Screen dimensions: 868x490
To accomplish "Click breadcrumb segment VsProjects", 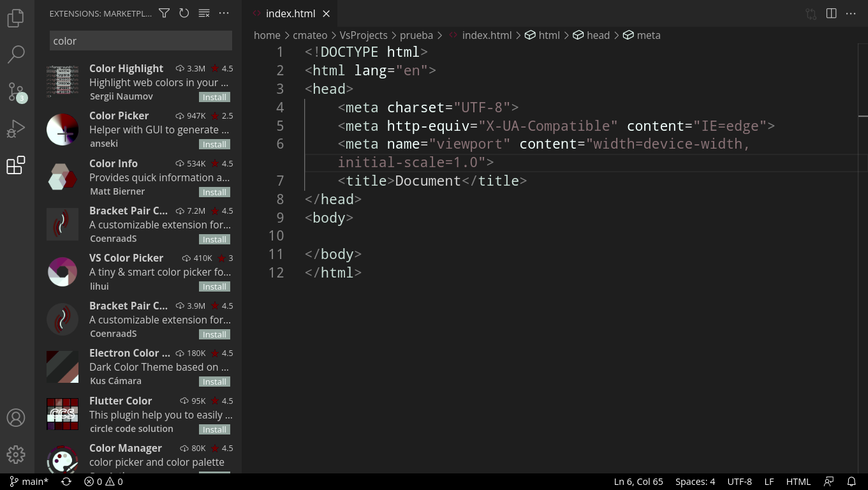I will (364, 35).
